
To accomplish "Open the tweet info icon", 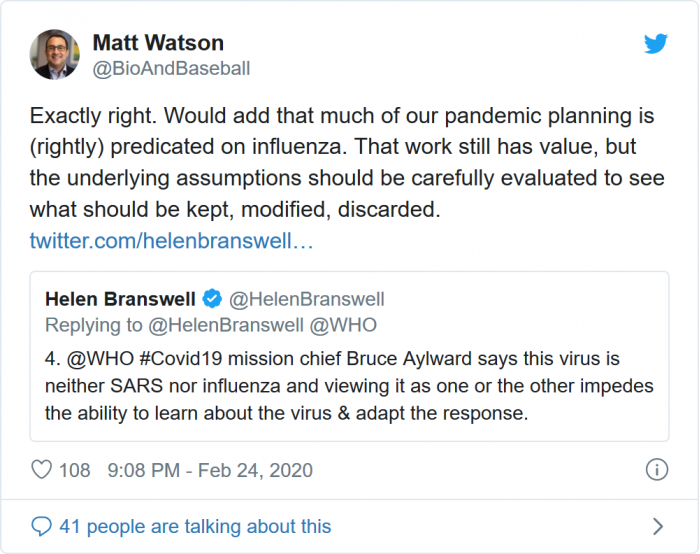I will [x=657, y=470].
